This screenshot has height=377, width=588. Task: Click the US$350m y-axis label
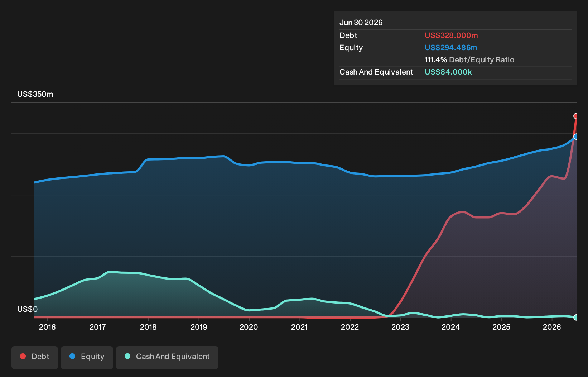click(35, 94)
